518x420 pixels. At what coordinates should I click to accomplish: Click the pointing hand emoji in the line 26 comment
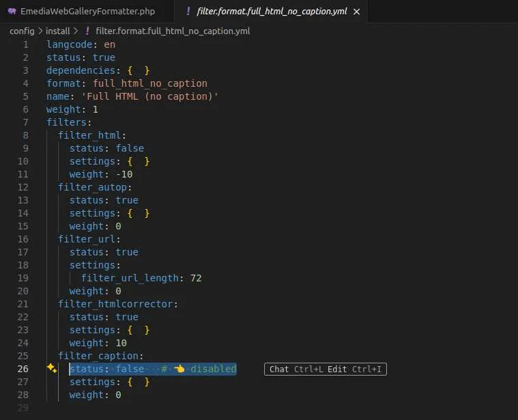tap(179, 369)
